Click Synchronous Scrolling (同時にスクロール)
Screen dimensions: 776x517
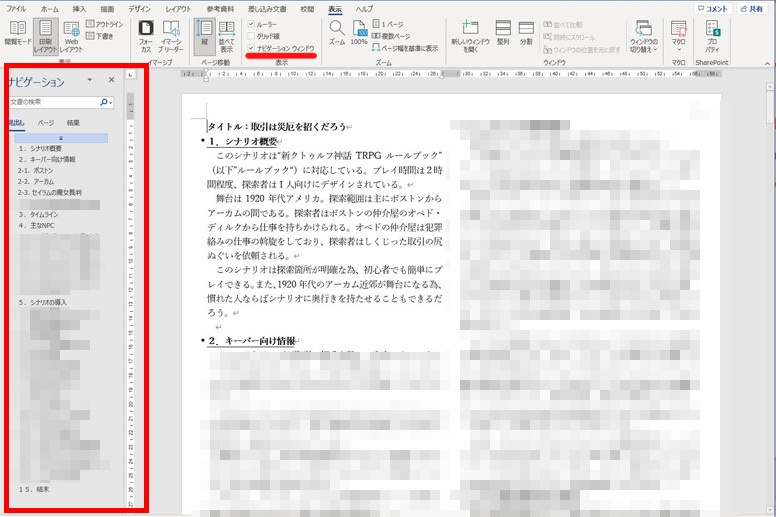click(569, 37)
